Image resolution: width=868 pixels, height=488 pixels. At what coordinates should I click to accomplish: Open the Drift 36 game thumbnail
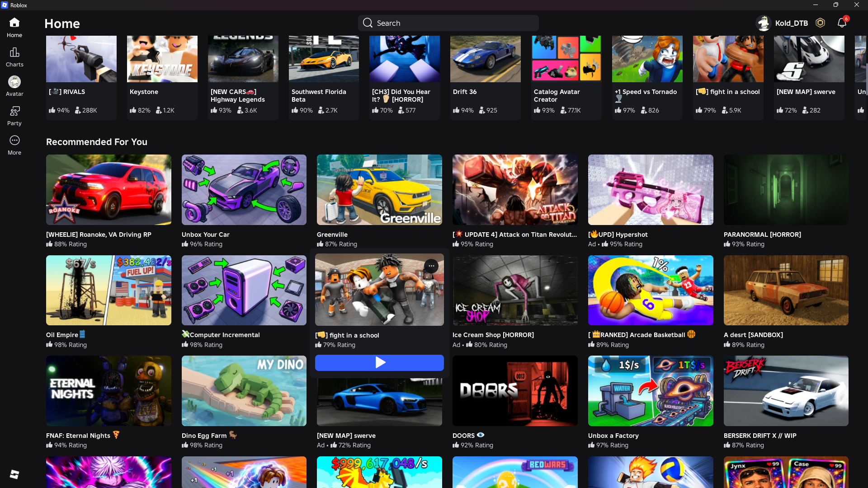pos(486,59)
